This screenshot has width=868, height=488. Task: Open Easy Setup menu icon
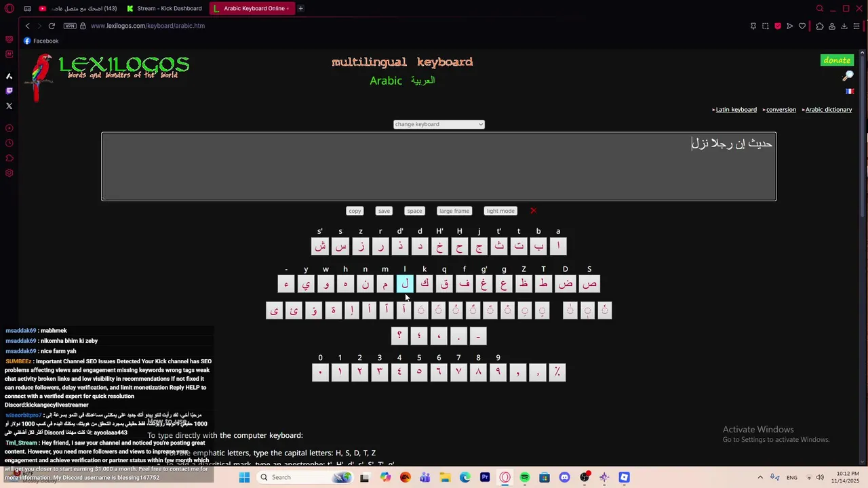pos(857,26)
